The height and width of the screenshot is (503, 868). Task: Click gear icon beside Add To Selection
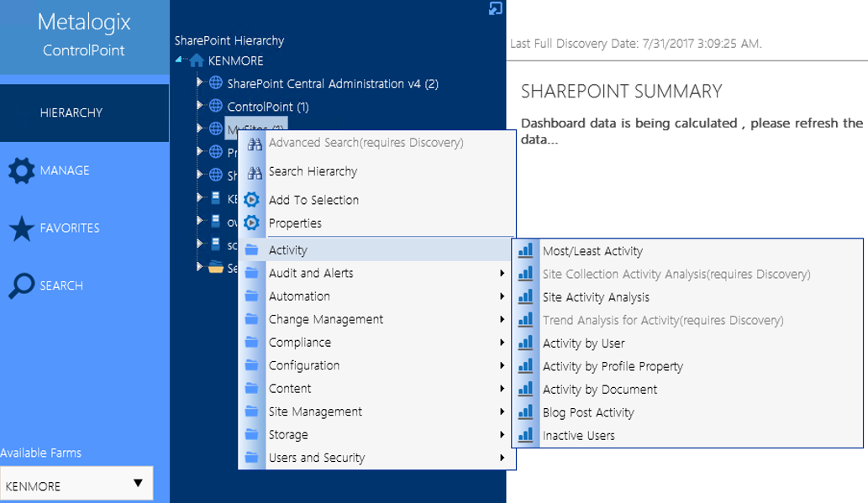[252, 200]
